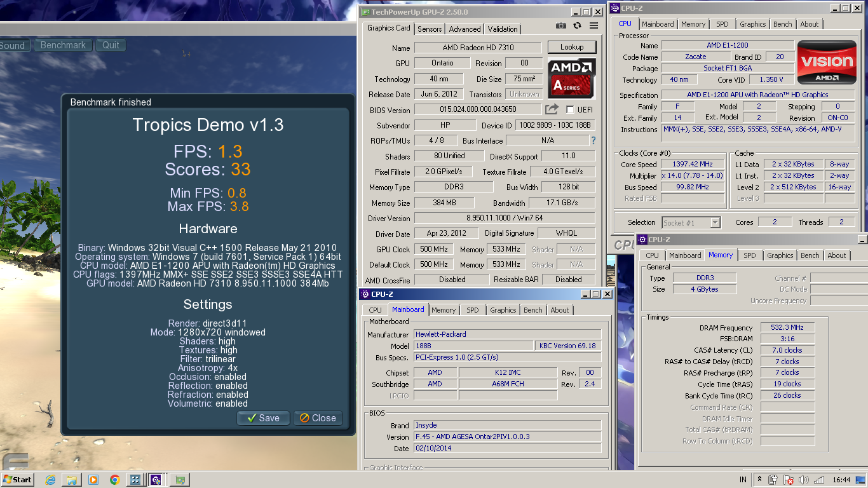Click the taskbar clock showing 16:44

tap(841, 480)
